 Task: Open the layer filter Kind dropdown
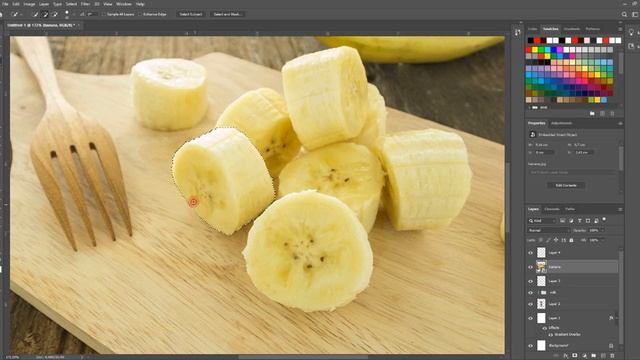pos(542,221)
